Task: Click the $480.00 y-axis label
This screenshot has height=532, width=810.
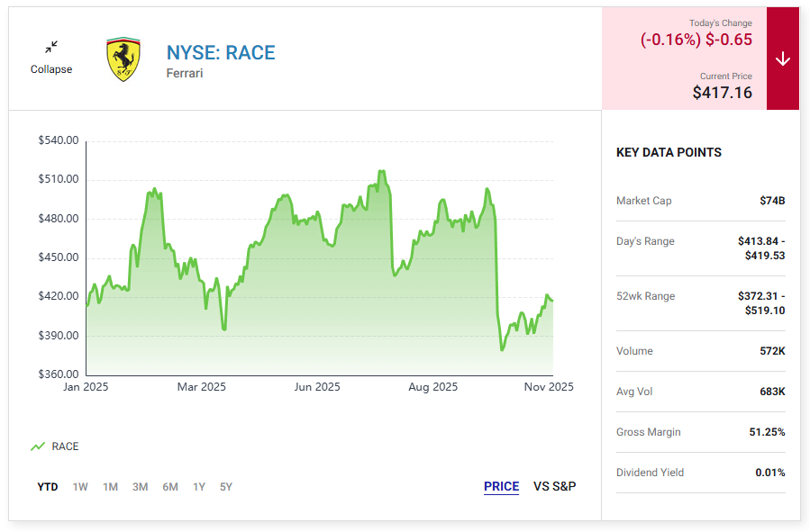Action: [x=59, y=218]
